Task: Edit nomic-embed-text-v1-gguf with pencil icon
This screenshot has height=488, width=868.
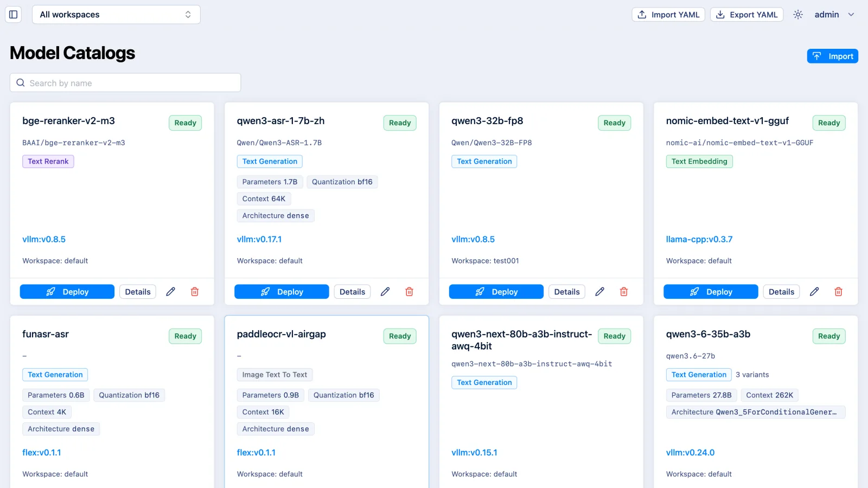Action: pyautogui.click(x=814, y=292)
